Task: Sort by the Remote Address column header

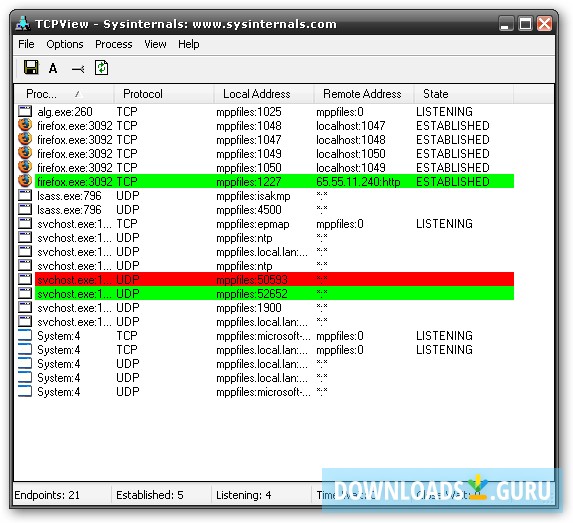Action: coord(364,94)
